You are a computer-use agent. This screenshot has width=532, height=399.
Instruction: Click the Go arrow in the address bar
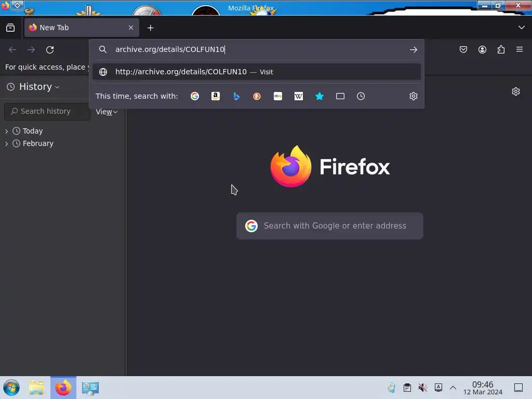(413, 50)
